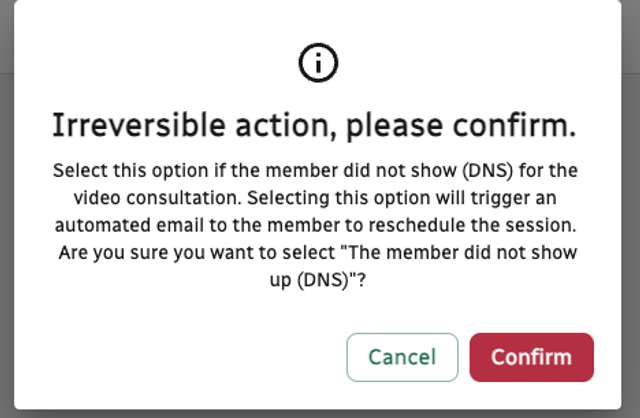Screen dimensions: 640x418
Task: Click the "Irreversible action, please confirm." heading
Action: click(314, 128)
